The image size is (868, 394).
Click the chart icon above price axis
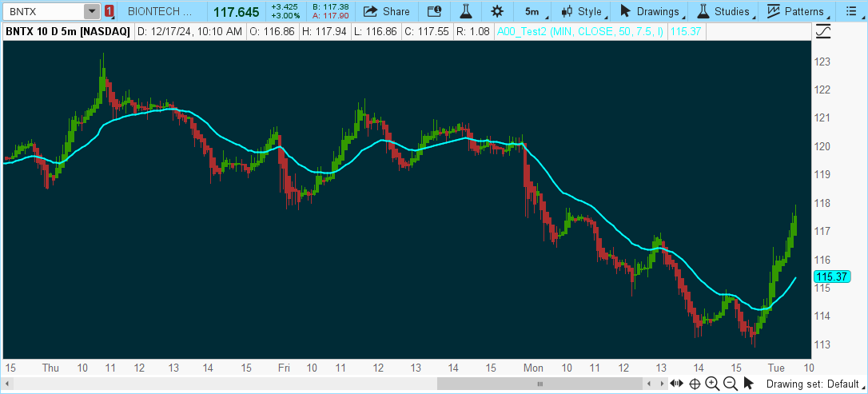click(x=824, y=31)
